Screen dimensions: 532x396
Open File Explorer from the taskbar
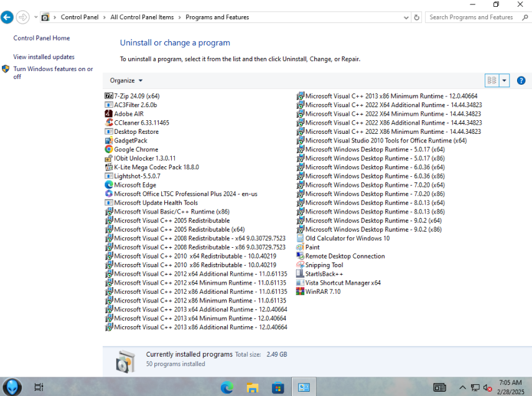point(253,387)
